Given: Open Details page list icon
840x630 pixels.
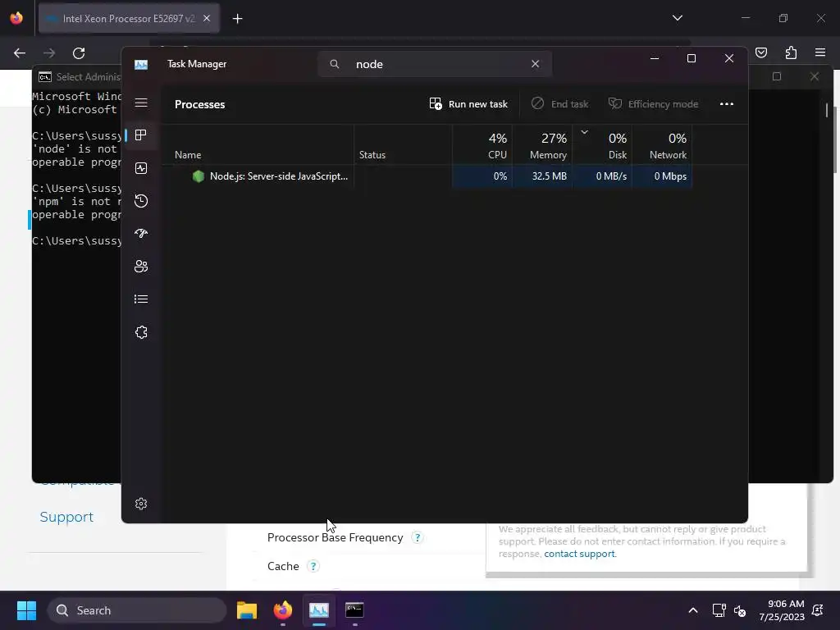Looking at the screenshot, I should click(141, 299).
